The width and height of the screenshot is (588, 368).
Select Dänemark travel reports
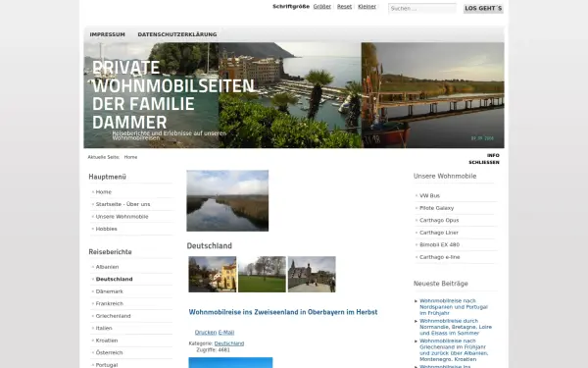pyautogui.click(x=109, y=291)
